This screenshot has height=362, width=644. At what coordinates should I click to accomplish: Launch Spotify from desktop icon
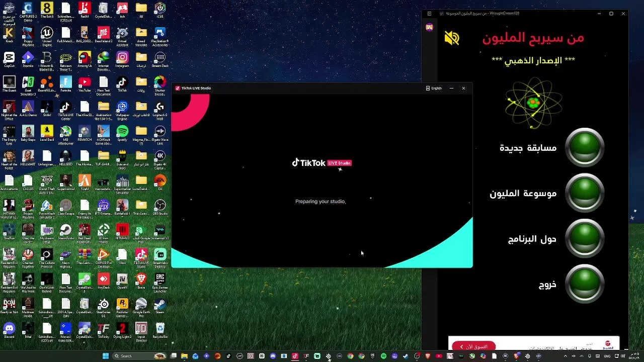[122, 133]
